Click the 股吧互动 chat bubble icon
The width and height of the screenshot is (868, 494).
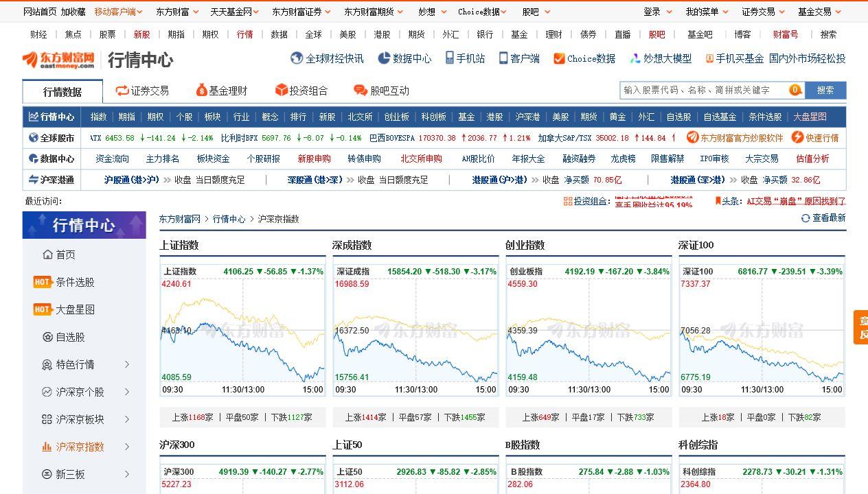(360, 91)
